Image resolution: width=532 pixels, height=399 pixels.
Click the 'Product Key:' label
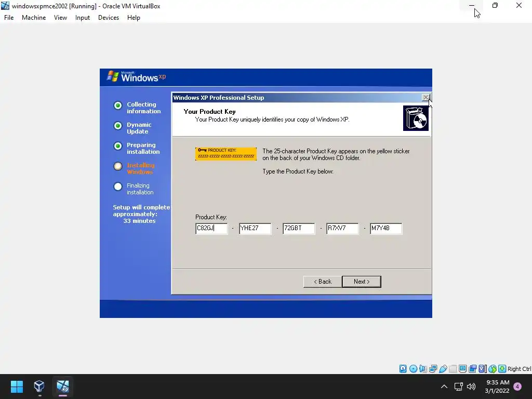(211, 217)
